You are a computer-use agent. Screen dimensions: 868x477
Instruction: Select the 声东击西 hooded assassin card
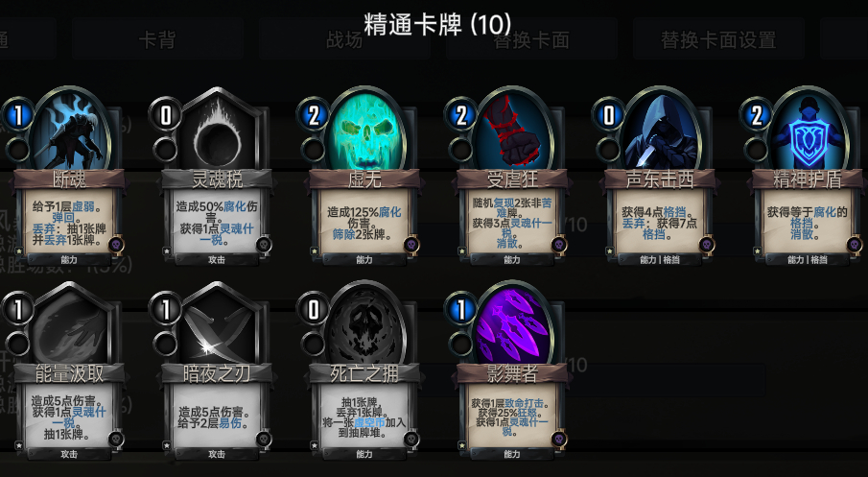click(x=660, y=131)
